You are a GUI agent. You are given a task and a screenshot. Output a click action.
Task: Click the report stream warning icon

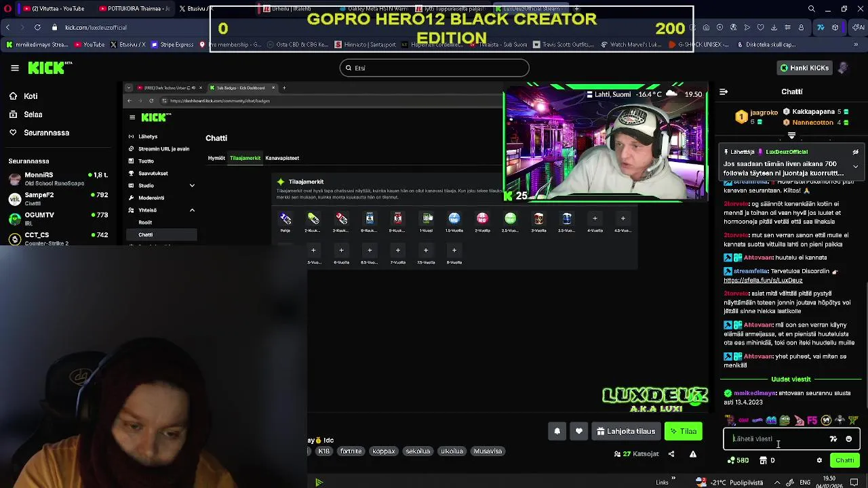coord(693,453)
